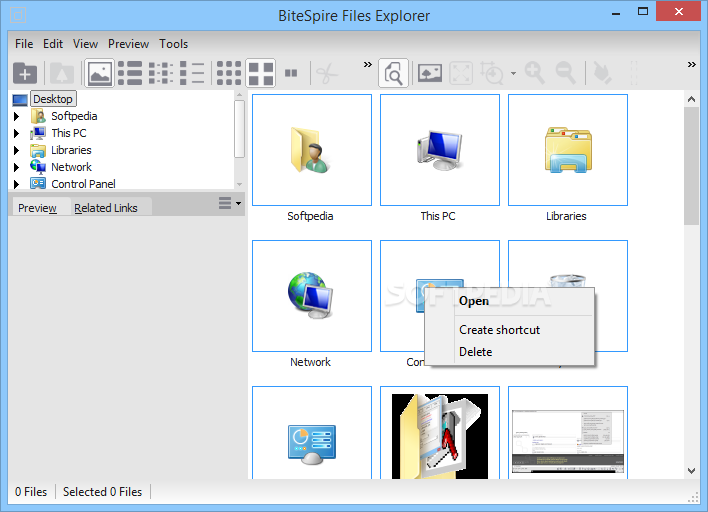Click the zoom in magnifier icon
The width and height of the screenshot is (708, 512).
click(x=535, y=73)
